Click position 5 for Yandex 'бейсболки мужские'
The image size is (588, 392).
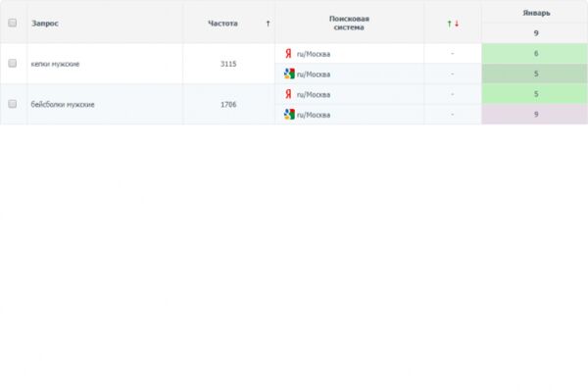(x=536, y=94)
